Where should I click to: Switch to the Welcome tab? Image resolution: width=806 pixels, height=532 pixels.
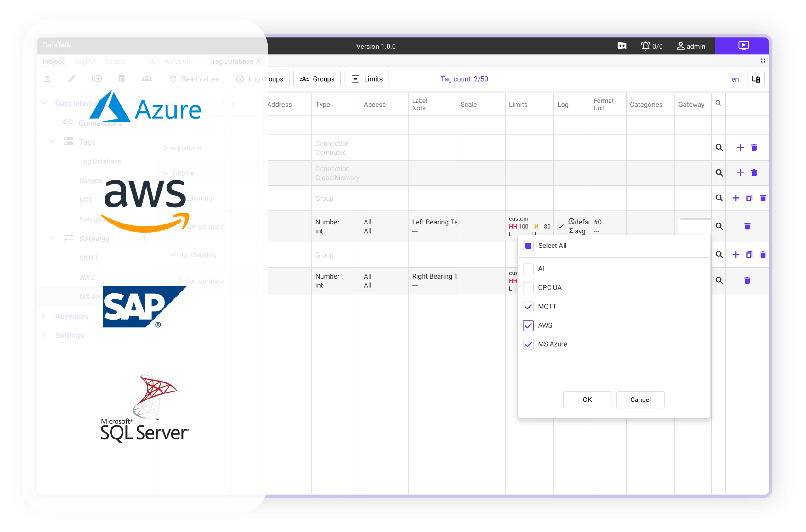(178, 61)
